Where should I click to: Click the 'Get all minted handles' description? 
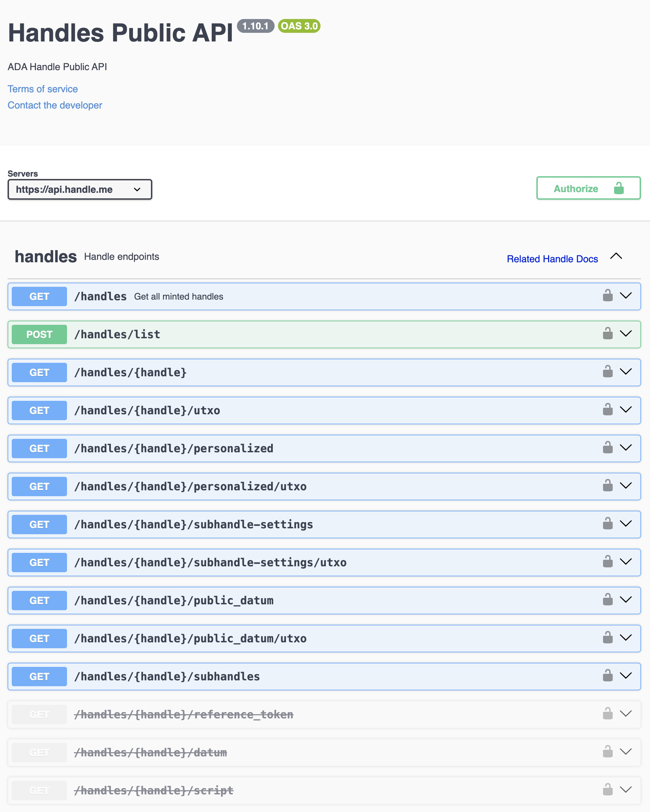(179, 297)
